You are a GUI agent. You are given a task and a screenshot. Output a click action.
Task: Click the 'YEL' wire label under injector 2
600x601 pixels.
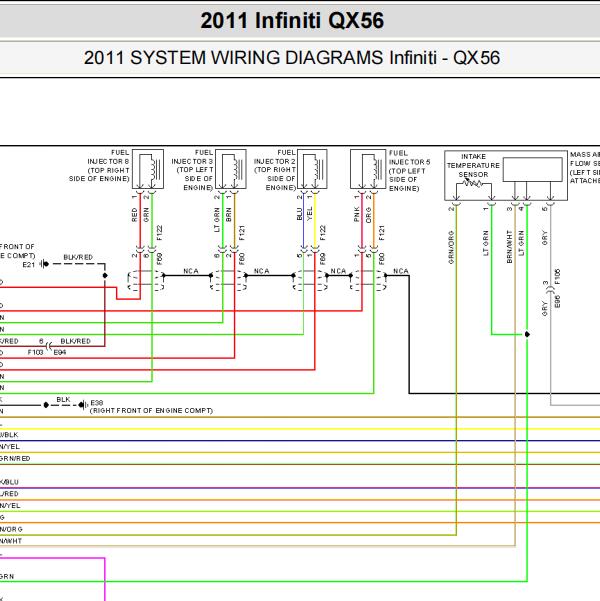[x=310, y=213]
